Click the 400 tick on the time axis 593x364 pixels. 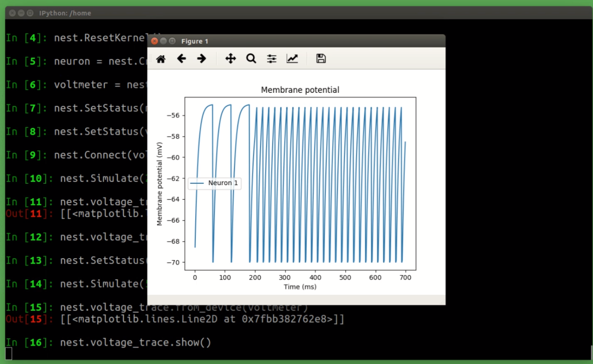click(x=315, y=277)
